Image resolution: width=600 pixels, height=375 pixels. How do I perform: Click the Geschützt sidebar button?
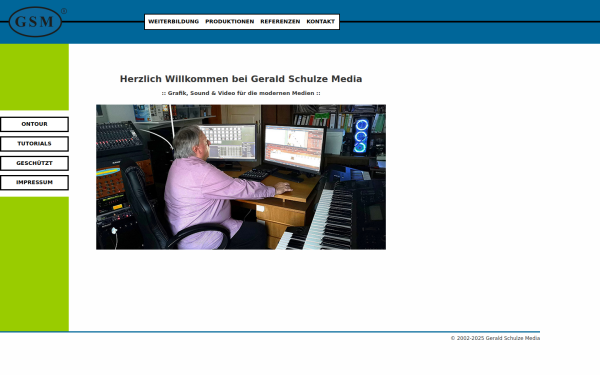click(x=34, y=163)
